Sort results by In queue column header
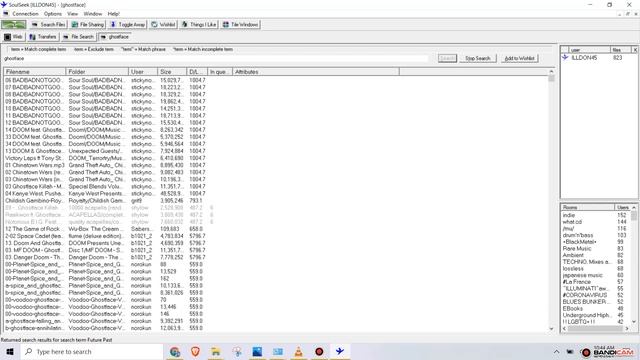 pyautogui.click(x=220, y=72)
